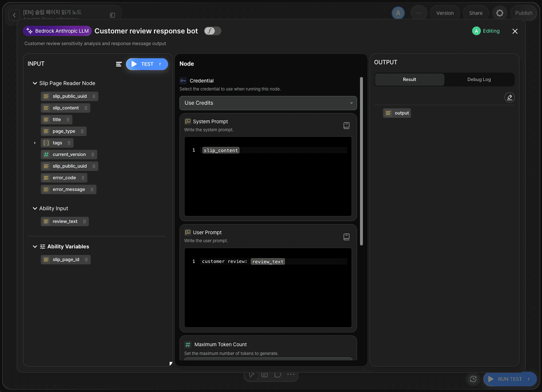Image resolution: width=542 pixels, height=392 pixels.
Task: Click the RUN TEST button at the bottom
Action: pos(510,379)
